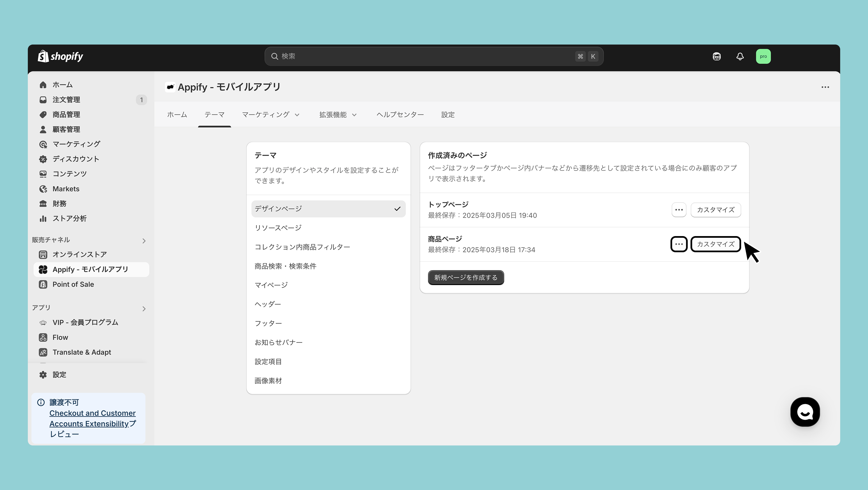Open the Sidekick assistant icon
The width and height of the screenshot is (868, 490).
point(716,56)
